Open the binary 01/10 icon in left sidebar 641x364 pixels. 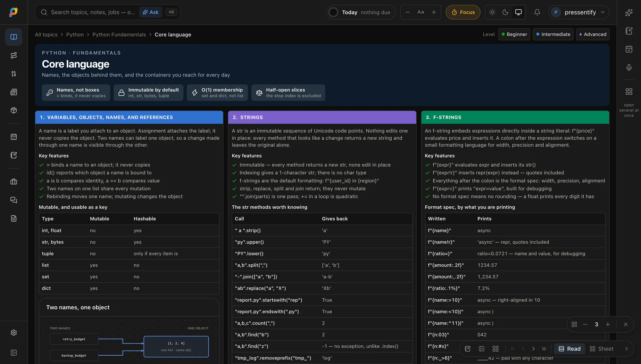click(14, 74)
